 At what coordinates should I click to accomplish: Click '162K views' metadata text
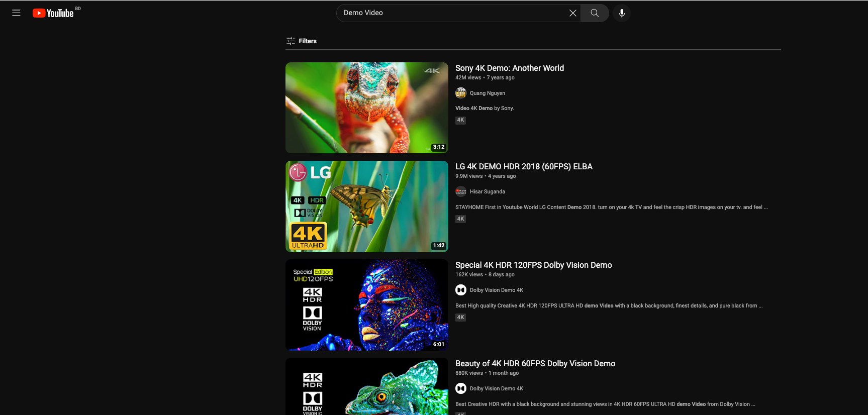[469, 274]
